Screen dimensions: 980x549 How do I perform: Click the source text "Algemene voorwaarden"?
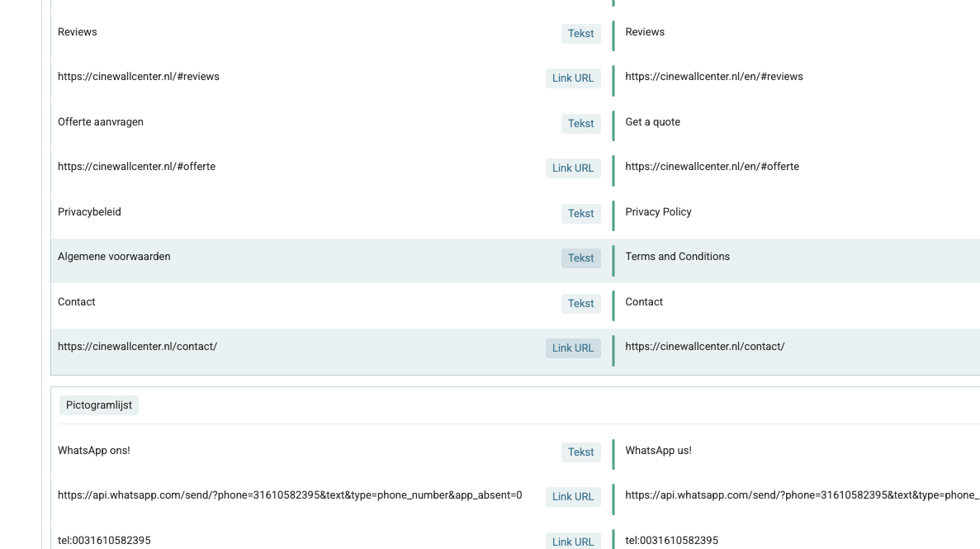pos(114,257)
